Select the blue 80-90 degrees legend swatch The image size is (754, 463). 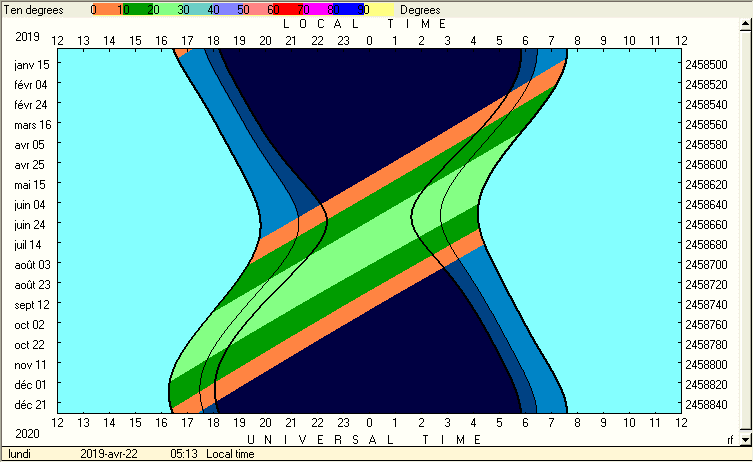[349, 10]
